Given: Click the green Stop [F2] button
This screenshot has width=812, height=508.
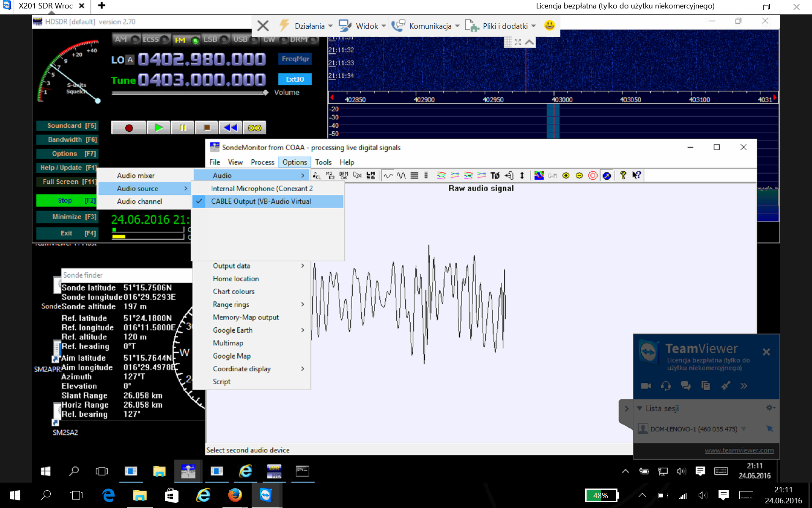Looking at the screenshot, I should point(67,200).
